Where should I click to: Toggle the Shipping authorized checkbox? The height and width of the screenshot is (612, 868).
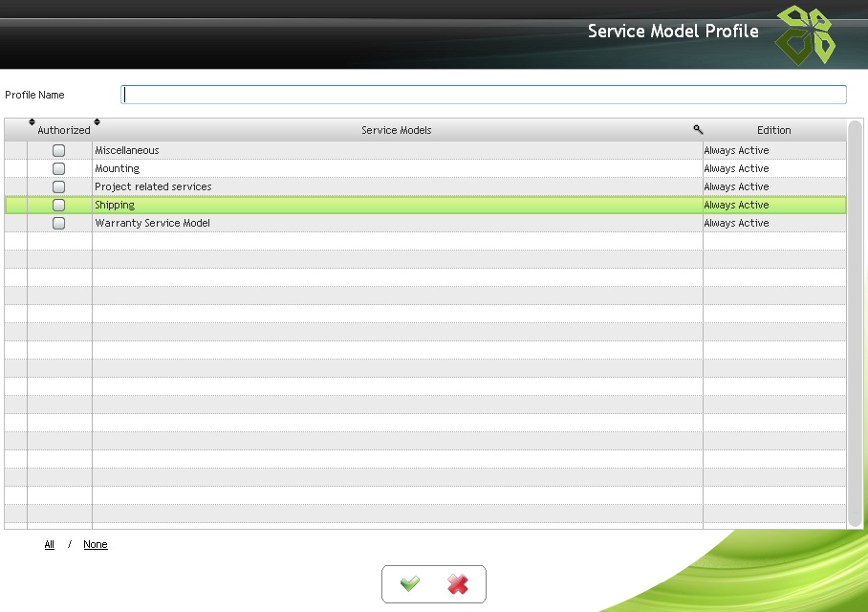(x=59, y=205)
